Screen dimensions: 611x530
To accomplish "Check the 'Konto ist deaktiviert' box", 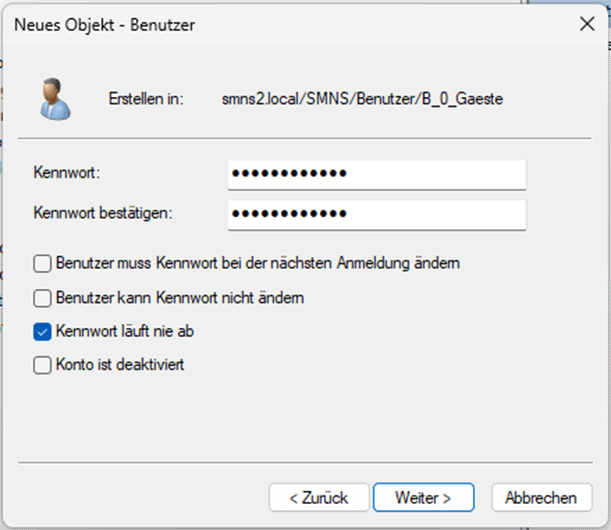I will click(x=42, y=366).
